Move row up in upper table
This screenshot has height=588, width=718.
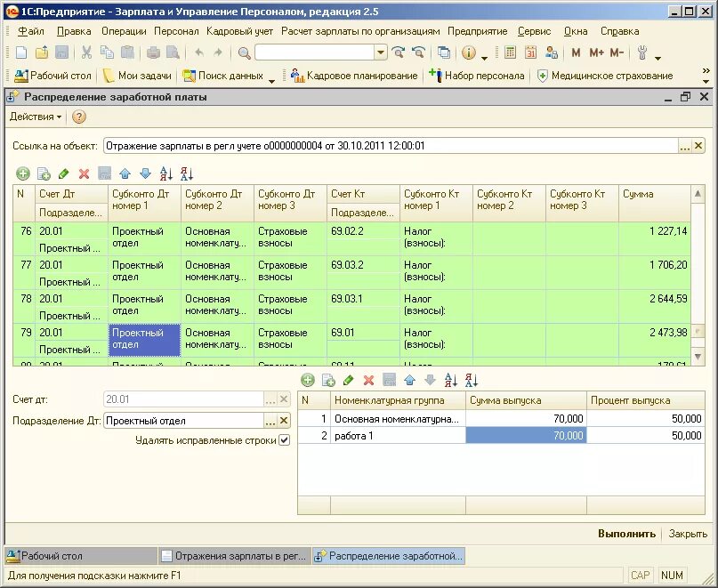[x=125, y=173]
